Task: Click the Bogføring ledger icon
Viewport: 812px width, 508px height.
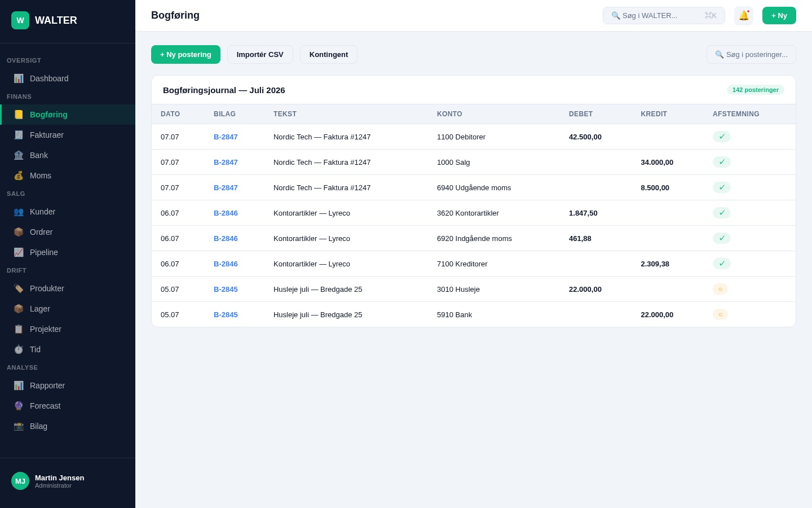Action: tap(19, 115)
